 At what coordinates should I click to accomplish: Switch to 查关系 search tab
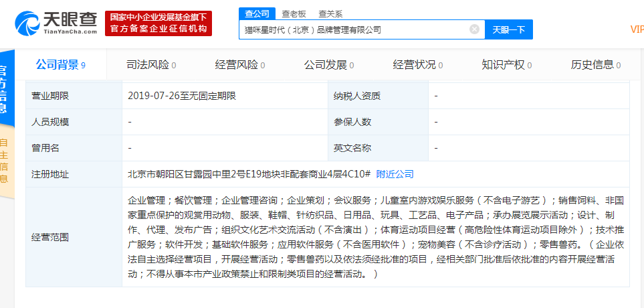[330, 14]
